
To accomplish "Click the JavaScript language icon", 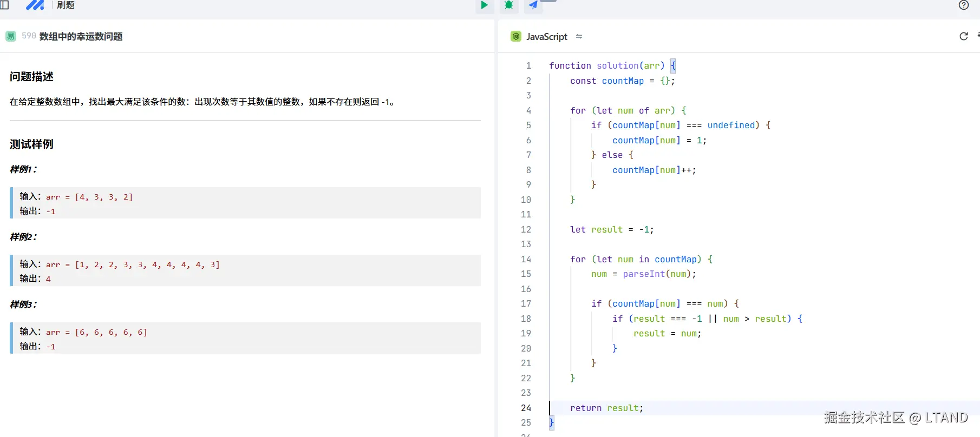I will [x=516, y=36].
